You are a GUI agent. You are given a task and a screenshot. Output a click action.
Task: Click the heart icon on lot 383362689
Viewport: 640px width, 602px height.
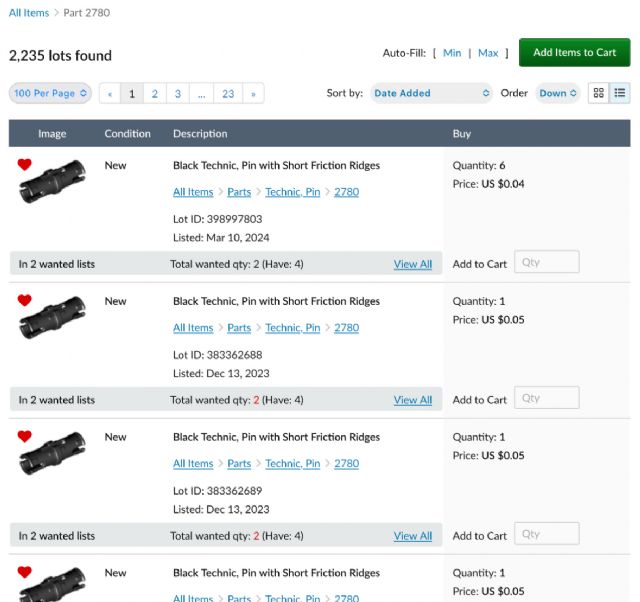click(25, 436)
